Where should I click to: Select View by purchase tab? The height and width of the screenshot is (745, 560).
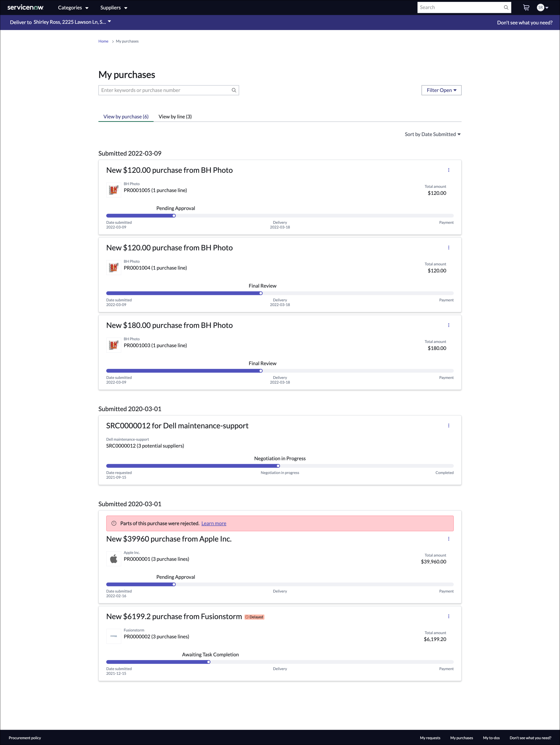[x=126, y=117]
